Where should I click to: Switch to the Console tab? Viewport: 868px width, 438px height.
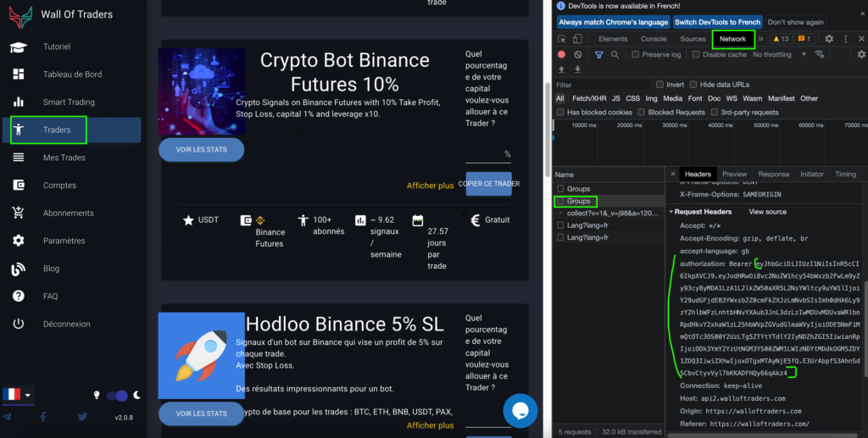[654, 39]
